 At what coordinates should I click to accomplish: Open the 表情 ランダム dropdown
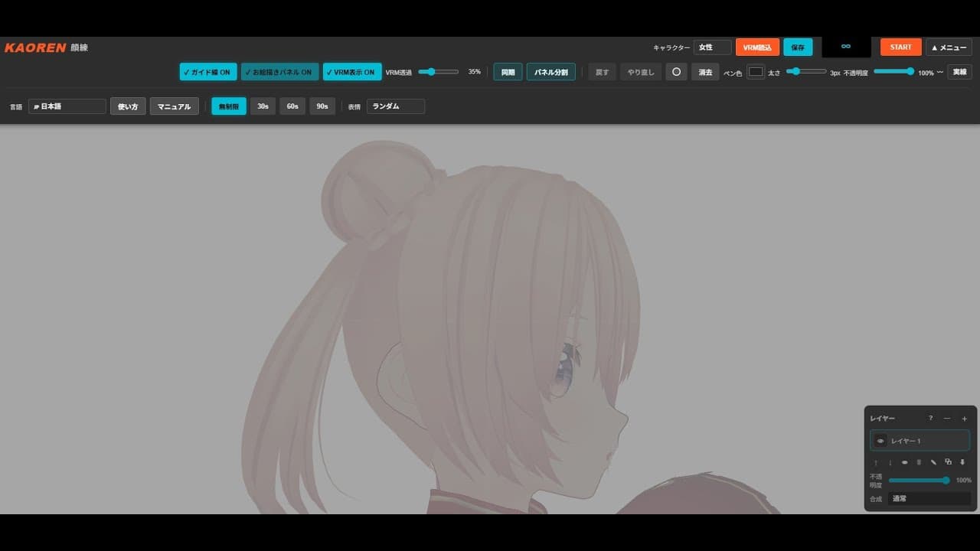pos(395,106)
